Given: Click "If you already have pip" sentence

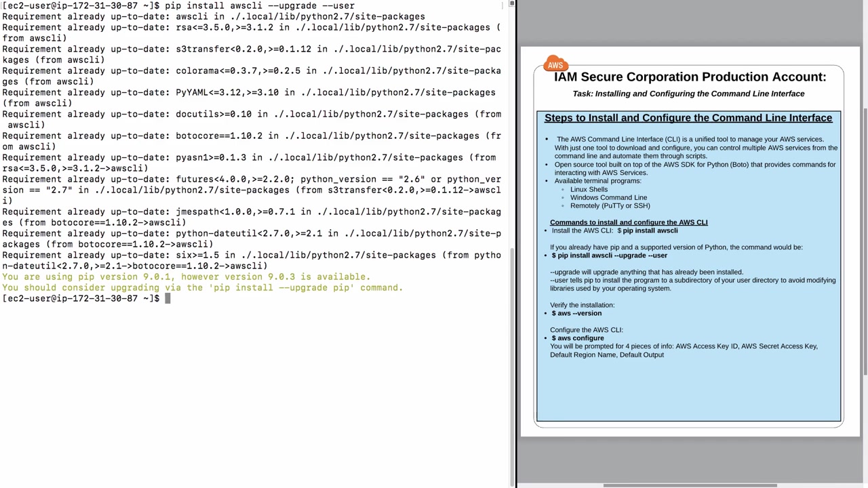Looking at the screenshot, I should point(676,247).
